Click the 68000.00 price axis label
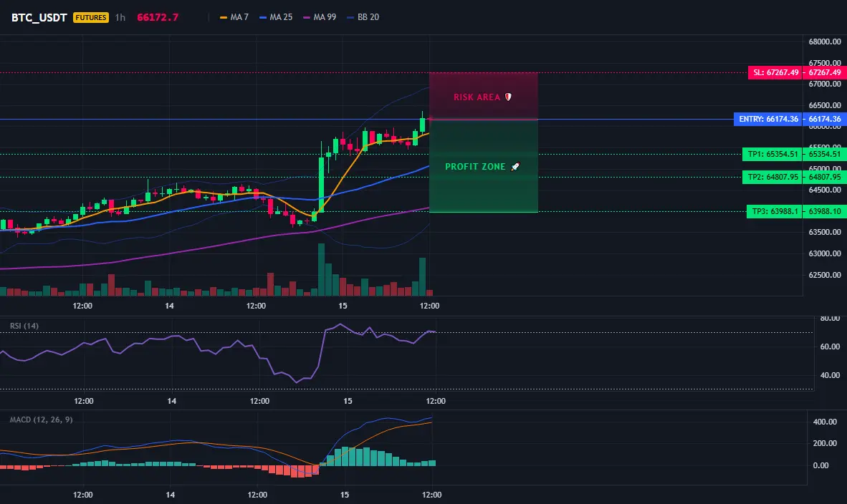Viewport: 847px width, 504px height. point(824,42)
